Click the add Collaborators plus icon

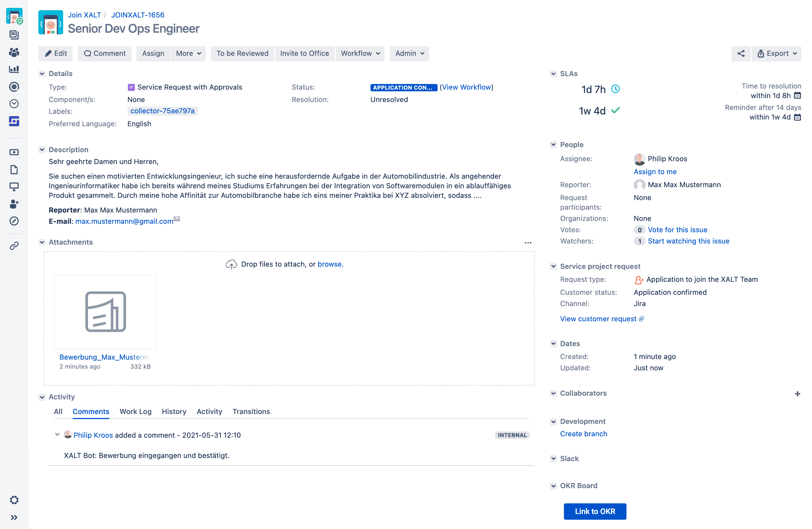coord(797,394)
